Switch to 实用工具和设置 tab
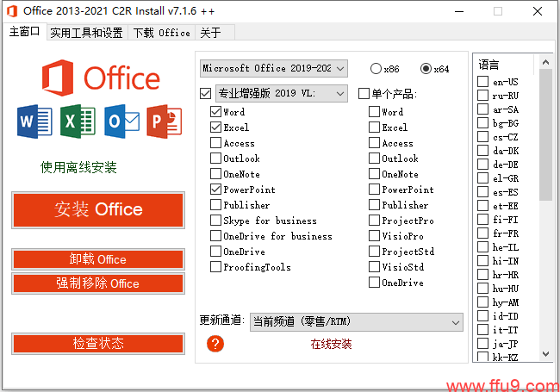The image size is (560, 392). pyautogui.click(x=86, y=33)
